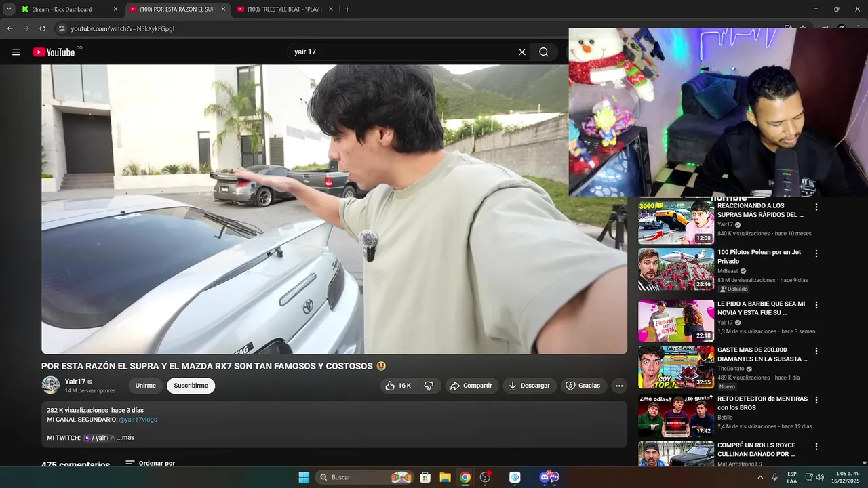This screenshot has height=488, width=868.
Task: Open the TheDonato Free Fire thumbnail
Action: pyautogui.click(x=676, y=367)
